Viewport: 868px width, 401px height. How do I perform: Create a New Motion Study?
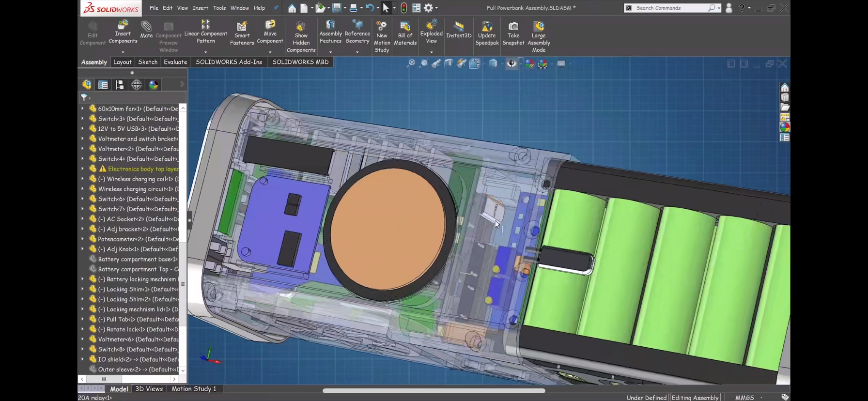point(382,37)
